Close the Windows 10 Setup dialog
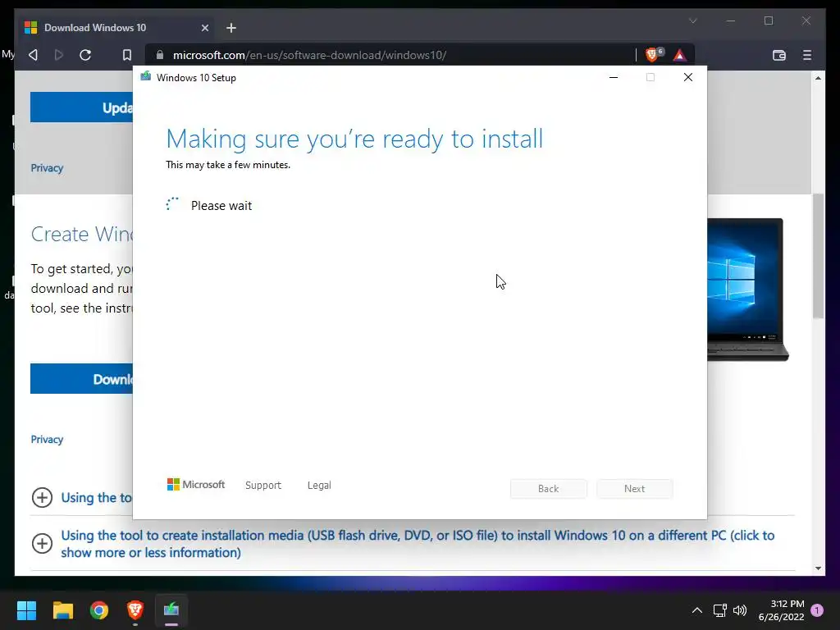The height and width of the screenshot is (630, 840). click(688, 77)
